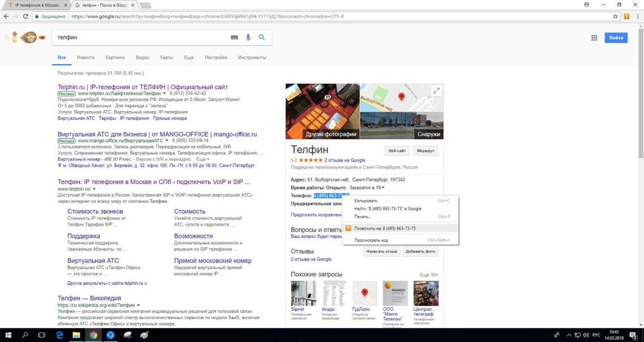Open Task View on the taskbar
The width and height of the screenshot is (644, 342).
pos(42,335)
